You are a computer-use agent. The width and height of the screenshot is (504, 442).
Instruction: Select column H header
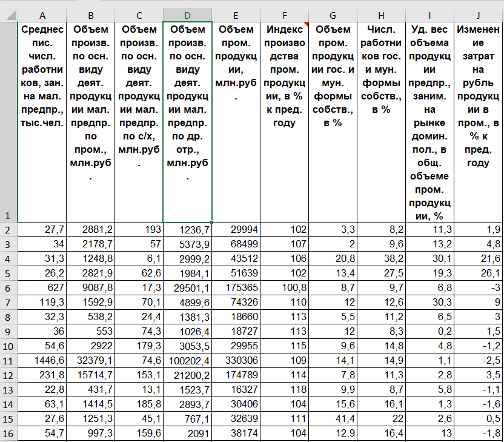381,15
